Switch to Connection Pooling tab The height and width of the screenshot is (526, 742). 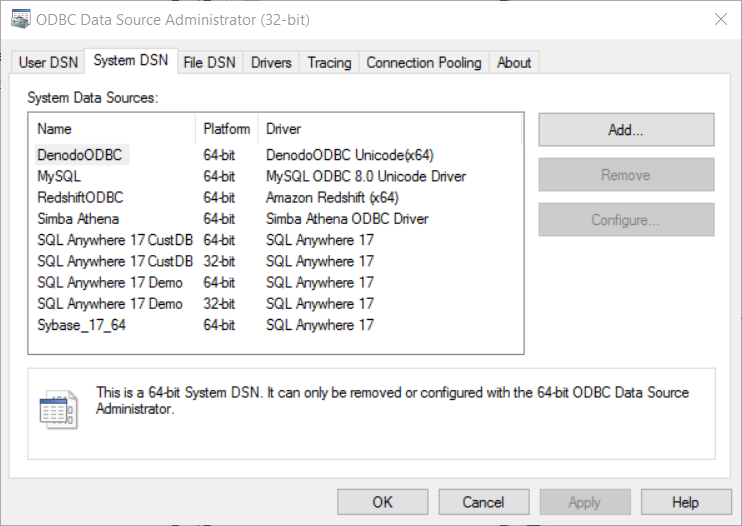click(424, 62)
